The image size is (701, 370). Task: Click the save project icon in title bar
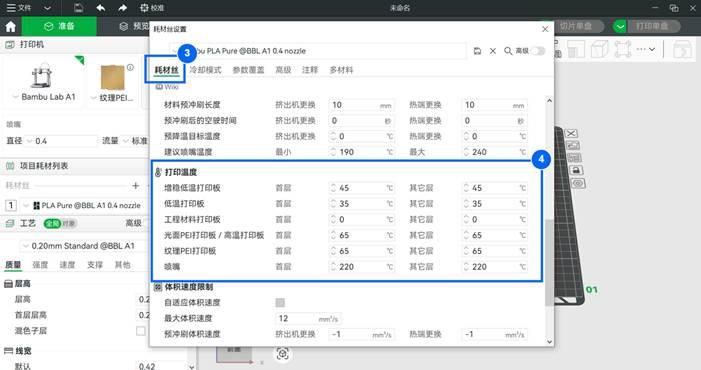(x=78, y=8)
